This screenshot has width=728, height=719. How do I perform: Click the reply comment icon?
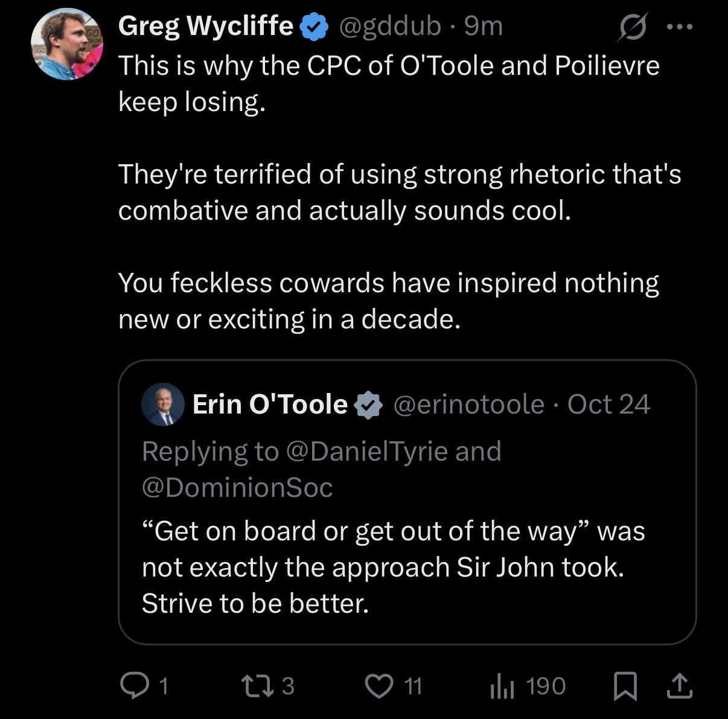pyautogui.click(x=132, y=686)
